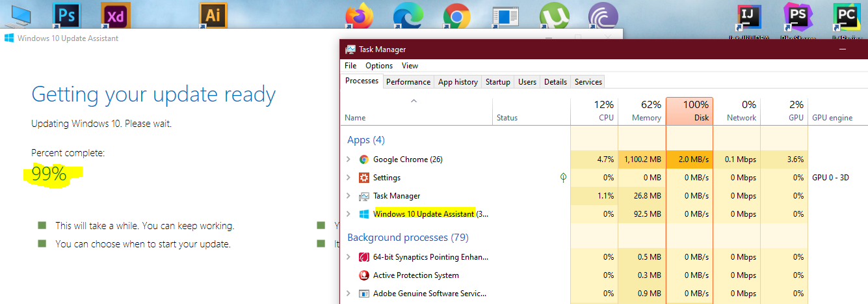Expand the Google Chrome process group
The width and height of the screenshot is (868, 304).
click(x=349, y=159)
